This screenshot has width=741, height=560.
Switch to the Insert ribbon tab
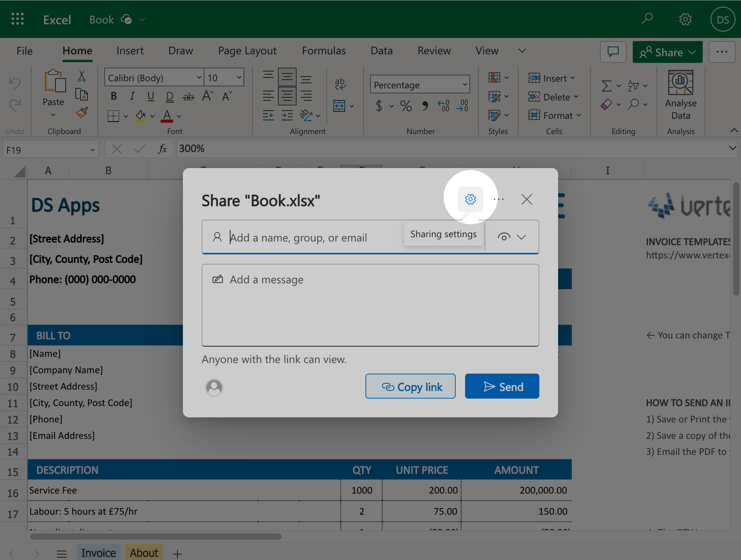click(x=130, y=51)
